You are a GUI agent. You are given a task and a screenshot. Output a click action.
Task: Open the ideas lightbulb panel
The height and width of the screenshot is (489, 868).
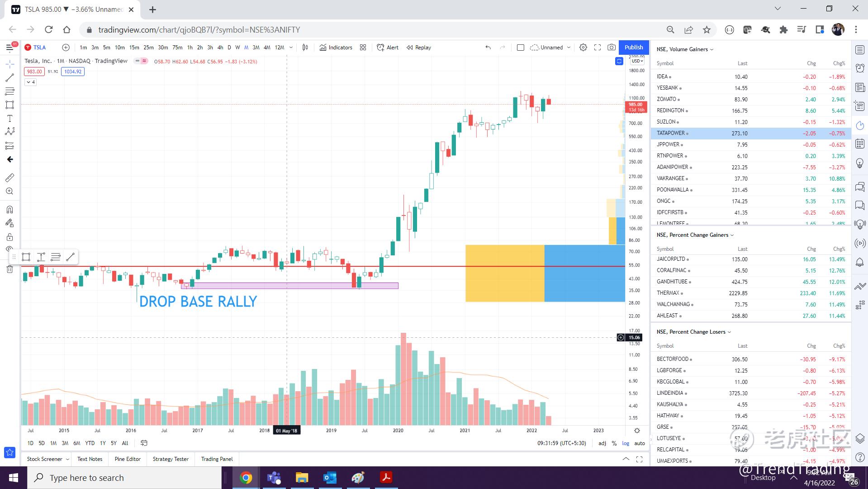[x=860, y=163]
